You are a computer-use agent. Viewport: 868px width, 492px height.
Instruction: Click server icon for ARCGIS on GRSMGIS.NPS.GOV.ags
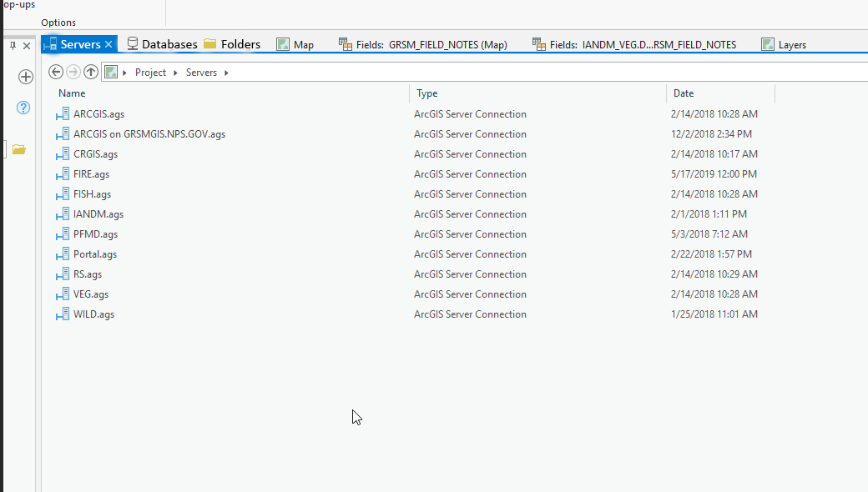pos(63,134)
